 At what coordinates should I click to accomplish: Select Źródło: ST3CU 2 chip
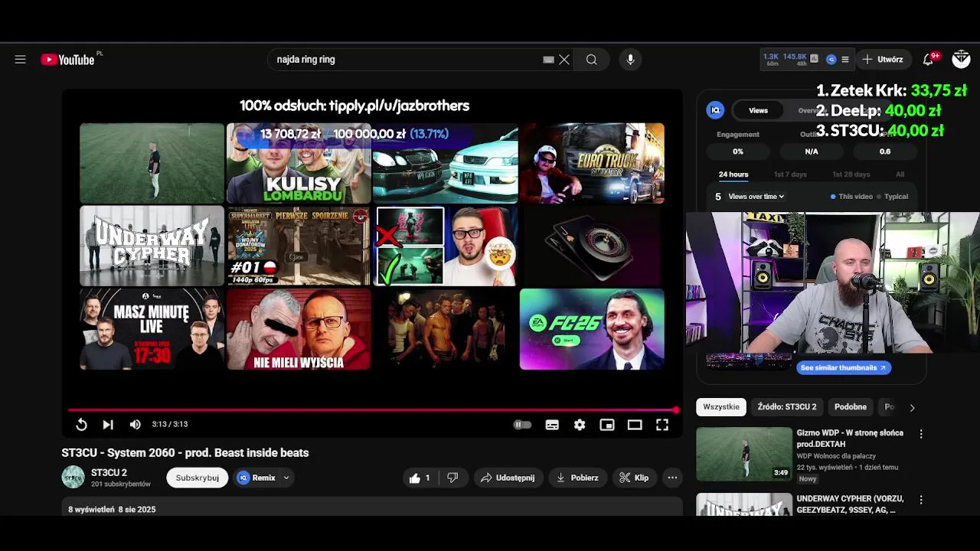tap(787, 407)
